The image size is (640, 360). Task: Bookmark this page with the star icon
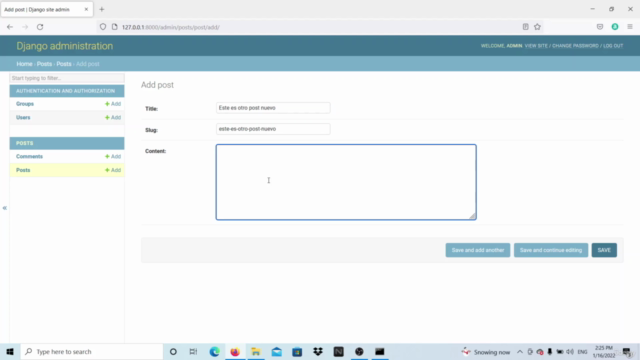537,27
